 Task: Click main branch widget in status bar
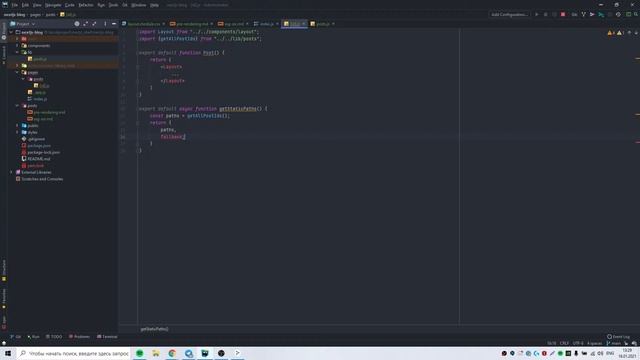click(x=613, y=343)
